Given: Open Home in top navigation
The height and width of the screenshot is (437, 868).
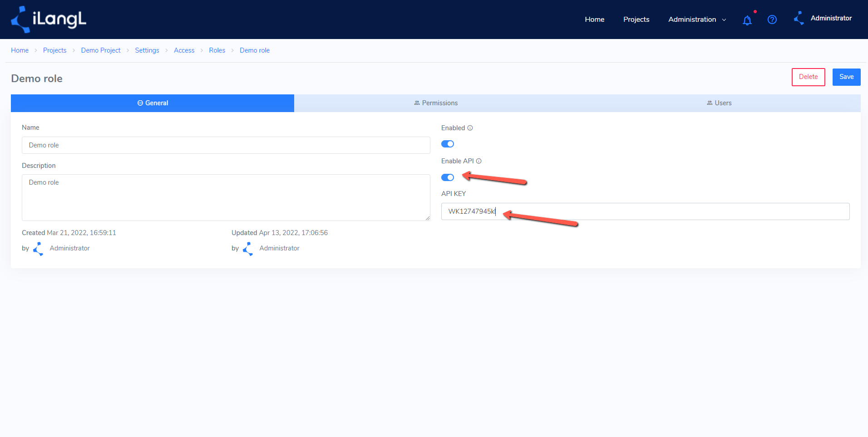Looking at the screenshot, I should 595,20.
